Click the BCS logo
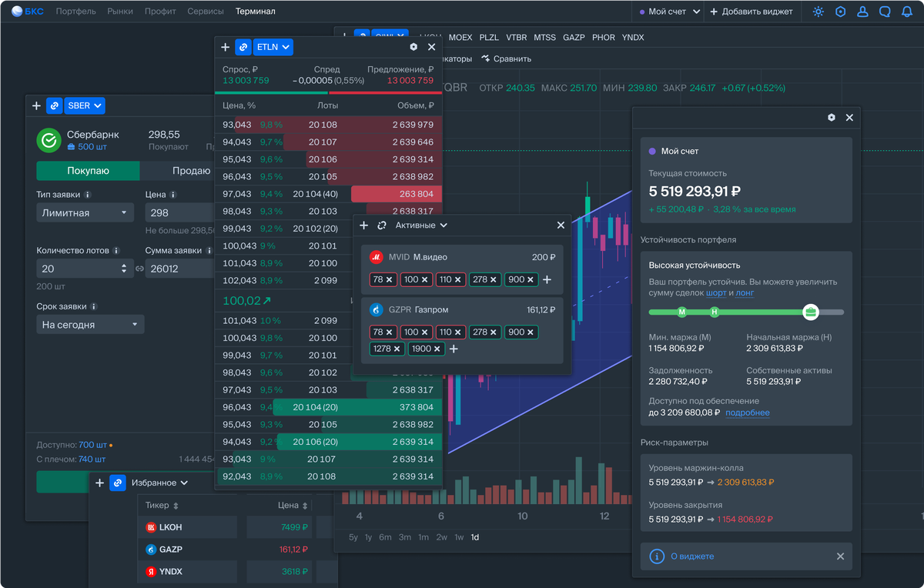This screenshot has width=924, height=588. pos(28,12)
